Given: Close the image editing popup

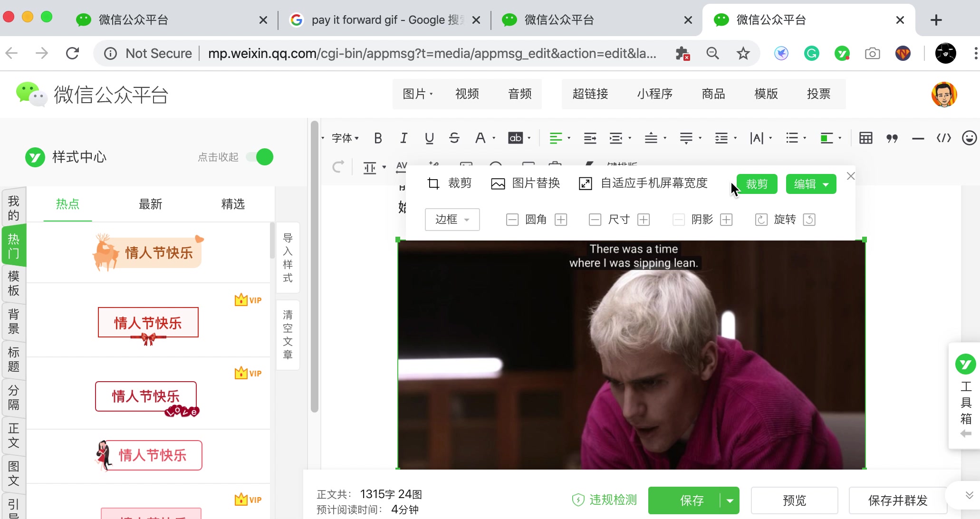Looking at the screenshot, I should (851, 176).
